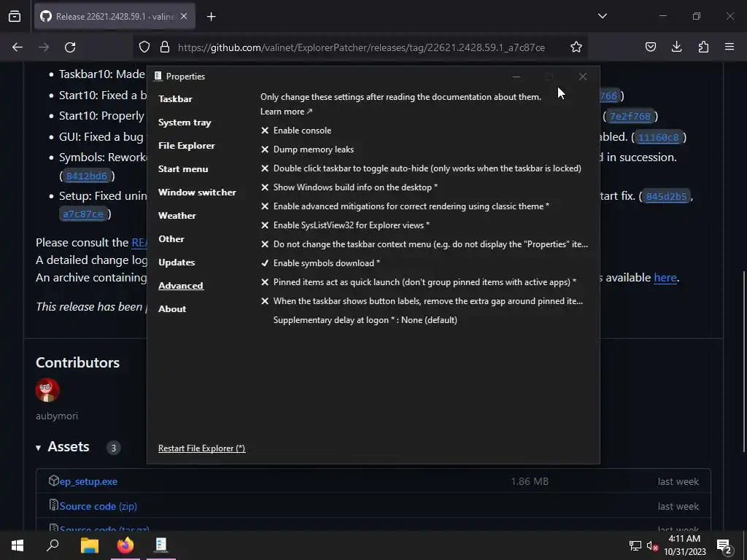Image resolution: width=747 pixels, height=560 pixels.
Task: Switch to Firefox in taskbar
Action: point(125,545)
